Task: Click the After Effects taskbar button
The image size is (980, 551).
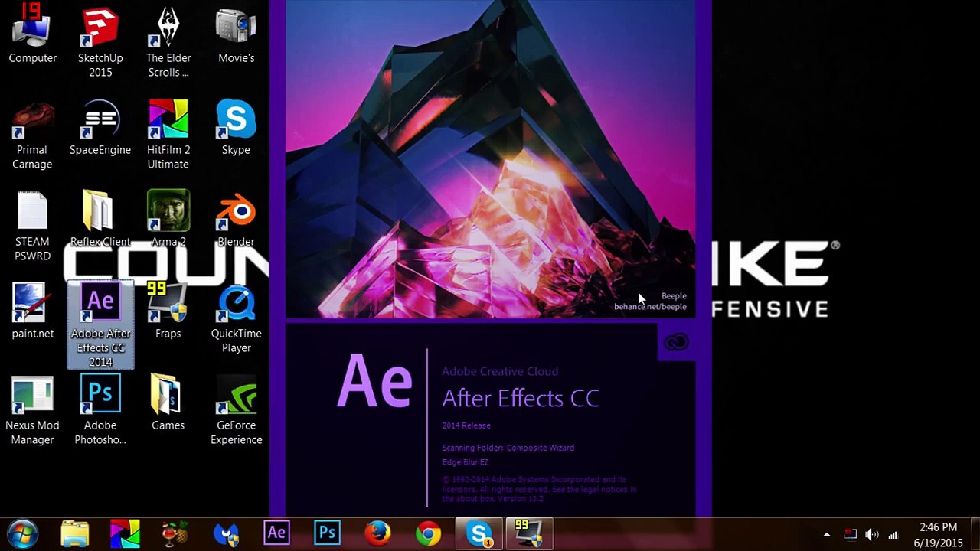Action: pyautogui.click(x=276, y=533)
